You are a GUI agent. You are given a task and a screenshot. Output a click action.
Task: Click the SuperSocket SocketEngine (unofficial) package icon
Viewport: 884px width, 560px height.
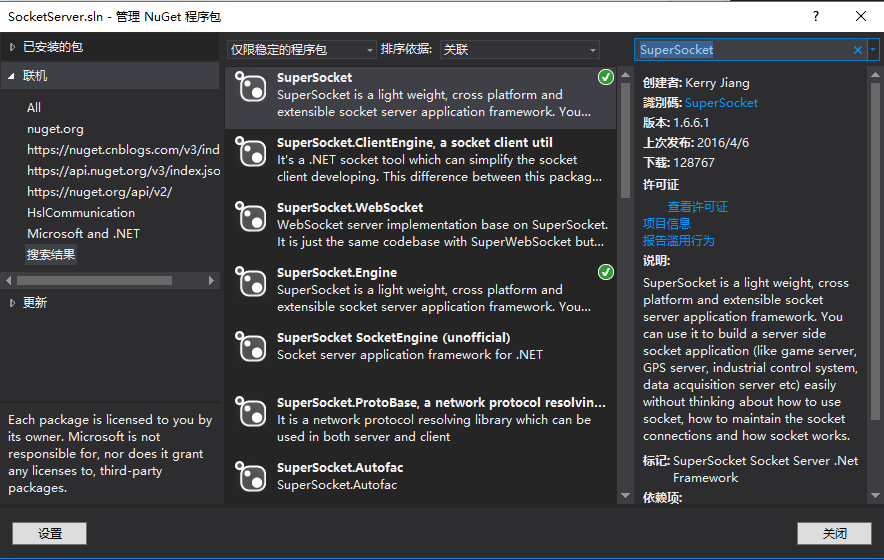point(250,346)
